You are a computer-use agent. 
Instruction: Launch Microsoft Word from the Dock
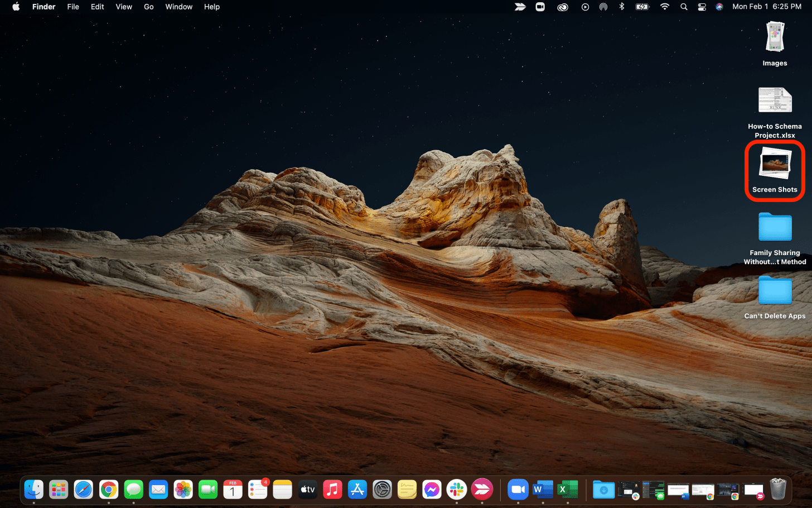coord(543,490)
